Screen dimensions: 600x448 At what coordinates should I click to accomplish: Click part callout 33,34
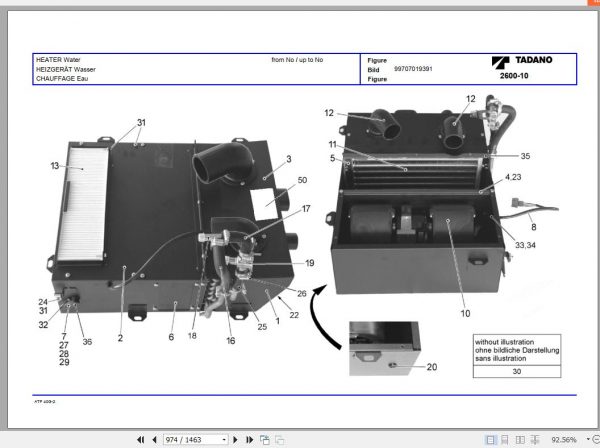pyautogui.click(x=525, y=245)
